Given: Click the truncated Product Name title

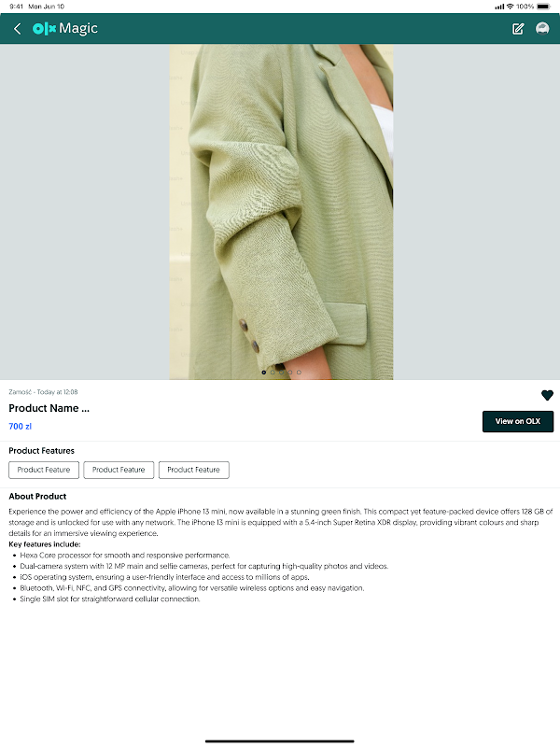Looking at the screenshot, I should (49, 408).
